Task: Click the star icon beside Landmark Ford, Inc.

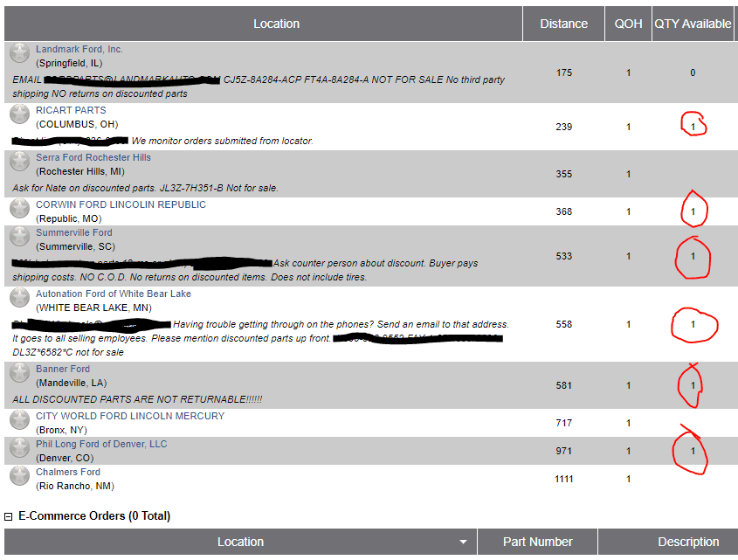Action: (20, 52)
